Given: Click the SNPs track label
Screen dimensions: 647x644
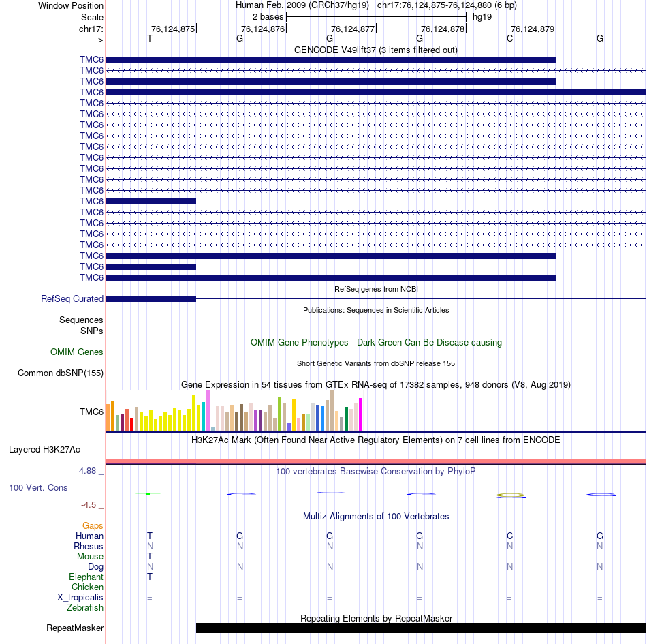Looking at the screenshot, I should pos(92,331).
